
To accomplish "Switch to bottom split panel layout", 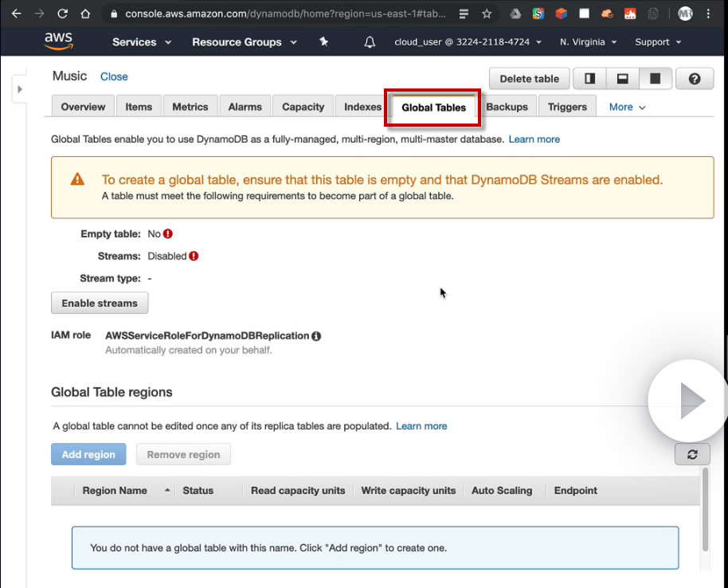I will click(623, 78).
